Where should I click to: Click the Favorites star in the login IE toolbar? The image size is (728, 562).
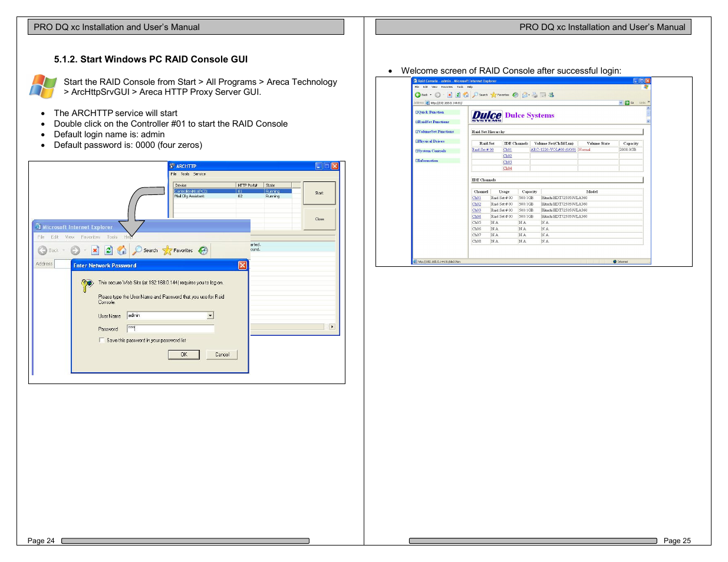pos(167,250)
